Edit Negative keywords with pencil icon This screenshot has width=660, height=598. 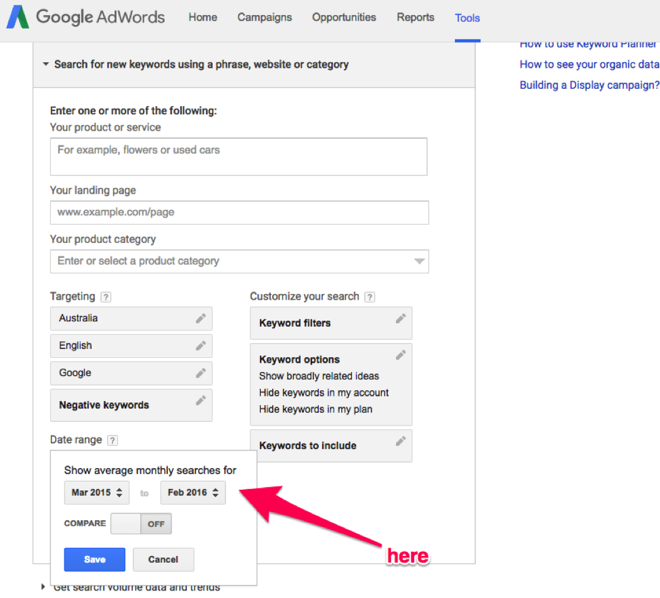coord(201,401)
